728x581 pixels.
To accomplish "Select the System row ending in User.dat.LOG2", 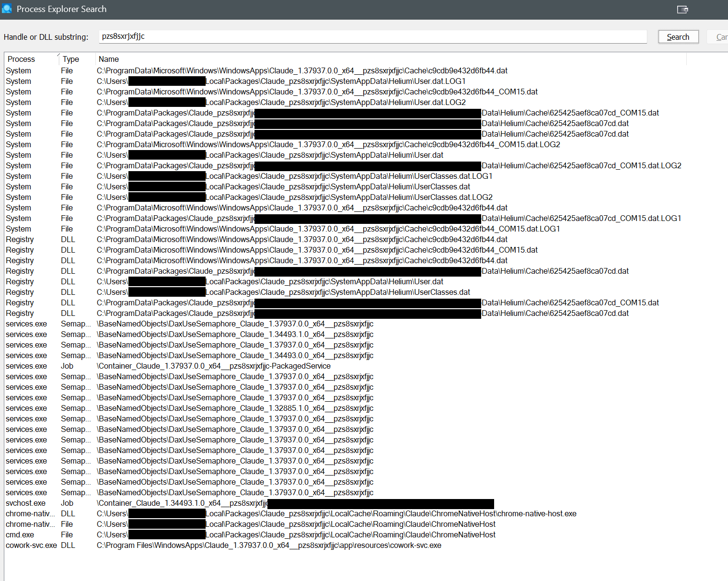I will tap(346, 102).
